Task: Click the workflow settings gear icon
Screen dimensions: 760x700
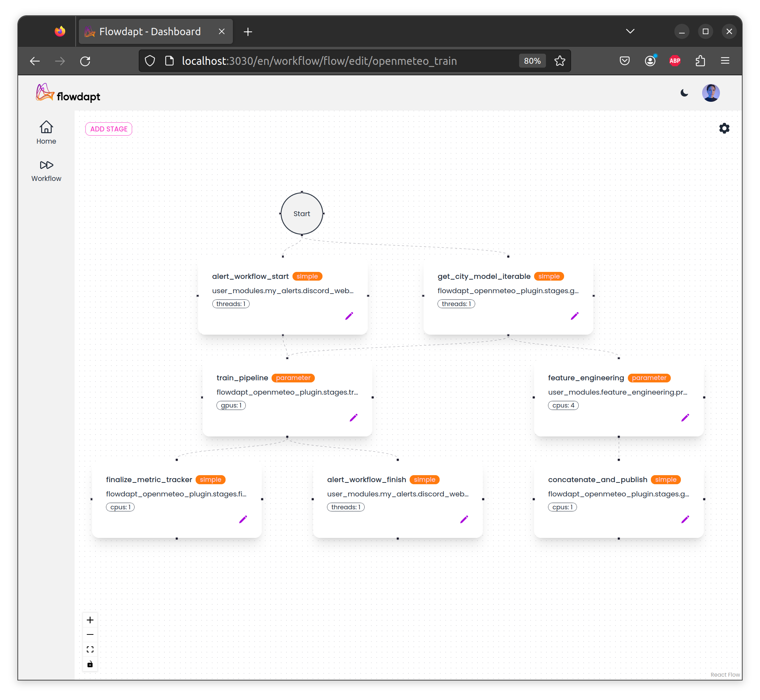Action: click(x=724, y=128)
